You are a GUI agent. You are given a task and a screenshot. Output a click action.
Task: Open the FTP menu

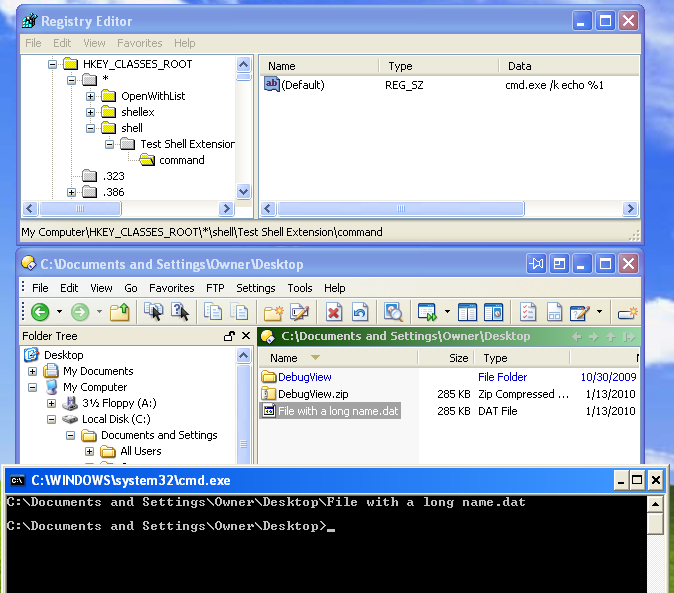215,288
